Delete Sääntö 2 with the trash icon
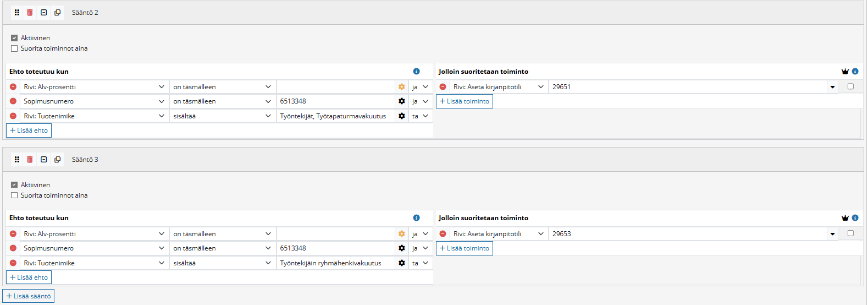The width and height of the screenshot is (868, 305). pyautogui.click(x=30, y=13)
